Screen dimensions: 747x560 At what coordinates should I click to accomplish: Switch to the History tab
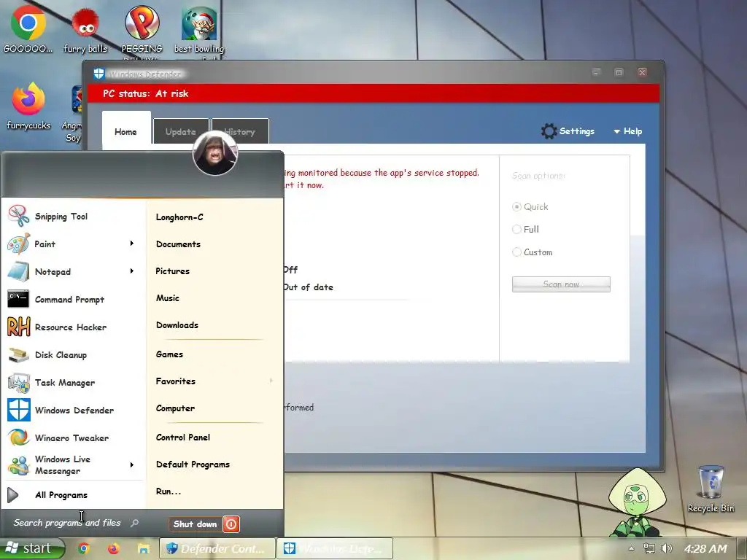(x=239, y=131)
